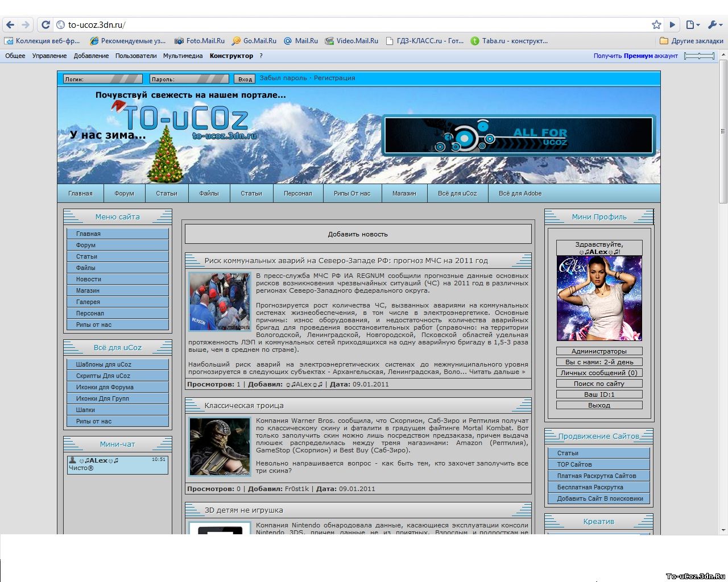Open Всё для Adobe in top navigation
Image resolution: width=728 pixels, height=582 pixels.
click(520, 193)
